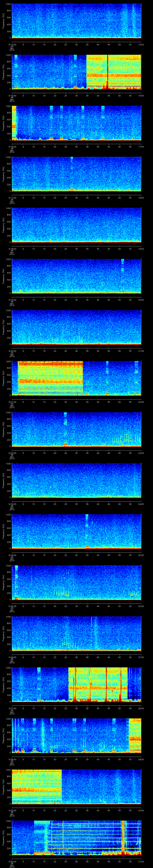Click the 21:00 end time label
Viewport: 153px width, 868px height.
pyautogui.click(x=141, y=351)
